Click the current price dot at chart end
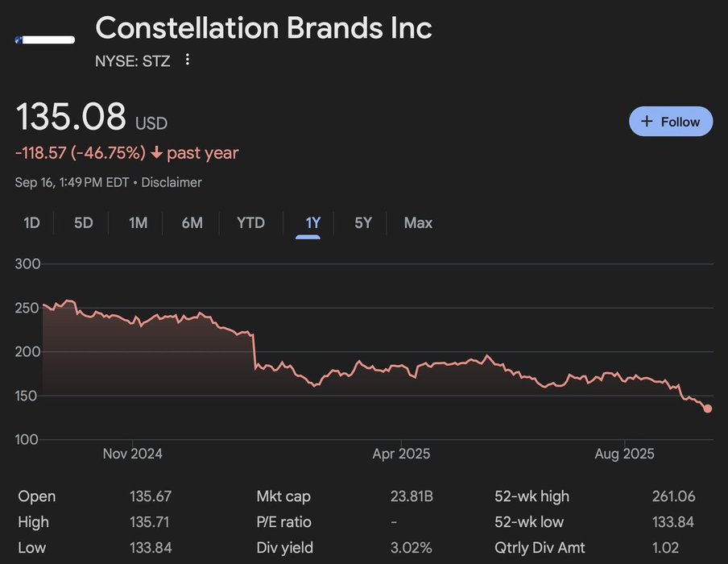The height and width of the screenshot is (564, 728). tap(708, 408)
